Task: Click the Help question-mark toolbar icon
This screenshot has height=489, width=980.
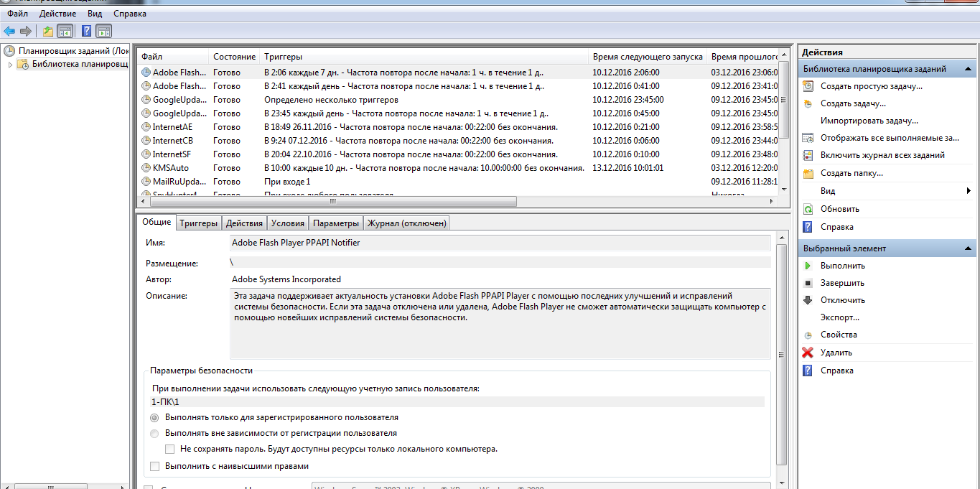Action: [x=86, y=31]
